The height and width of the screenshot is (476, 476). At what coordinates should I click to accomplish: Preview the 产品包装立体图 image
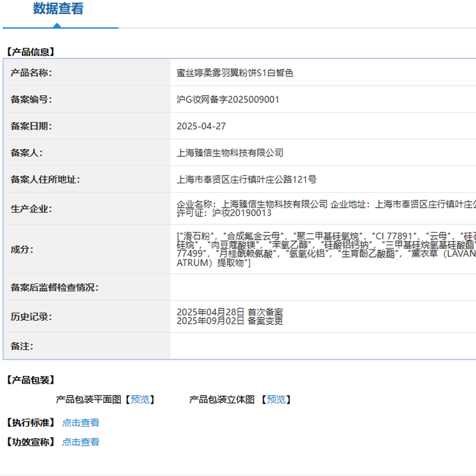(x=277, y=399)
